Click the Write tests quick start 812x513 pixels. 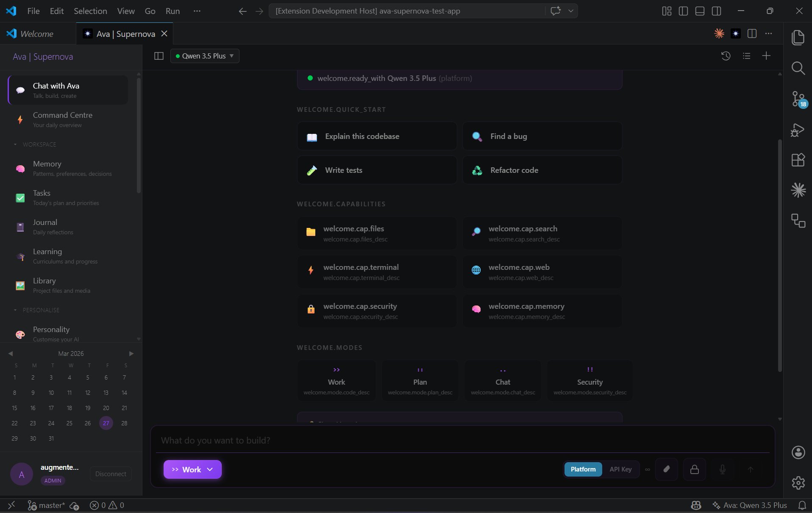[x=377, y=170]
